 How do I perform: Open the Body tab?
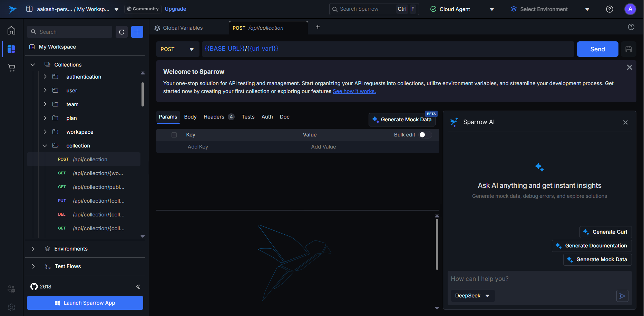tap(190, 117)
